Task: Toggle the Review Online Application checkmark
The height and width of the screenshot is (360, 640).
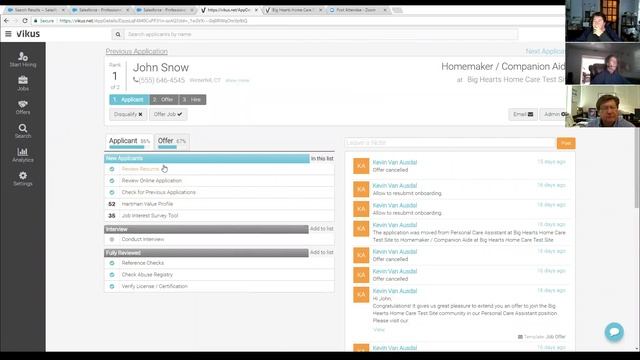Action: coord(112,180)
